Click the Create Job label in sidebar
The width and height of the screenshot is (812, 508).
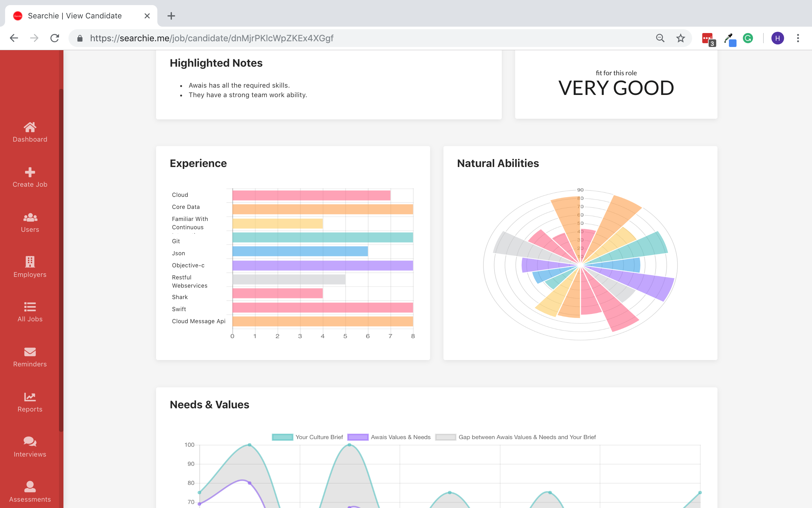pos(30,184)
